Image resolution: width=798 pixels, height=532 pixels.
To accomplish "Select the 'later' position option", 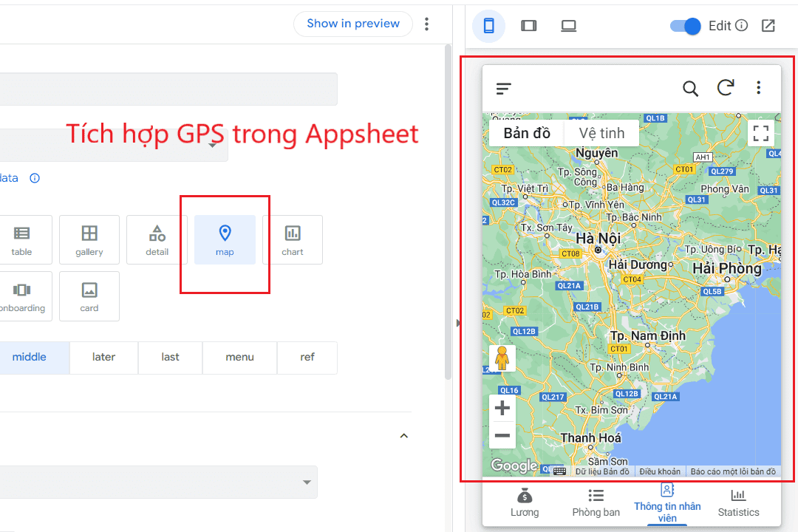I will (103, 358).
